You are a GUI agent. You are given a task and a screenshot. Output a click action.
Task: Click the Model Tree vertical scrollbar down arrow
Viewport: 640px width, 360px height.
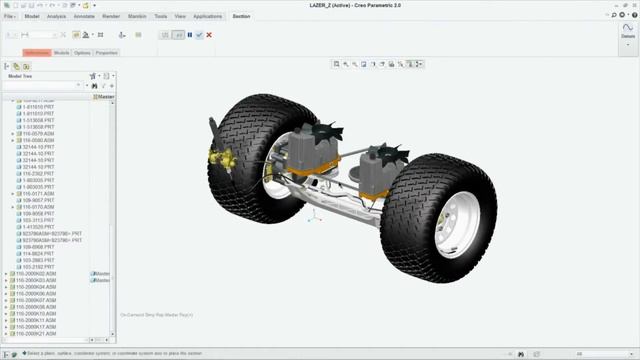click(x=113, y=334)
